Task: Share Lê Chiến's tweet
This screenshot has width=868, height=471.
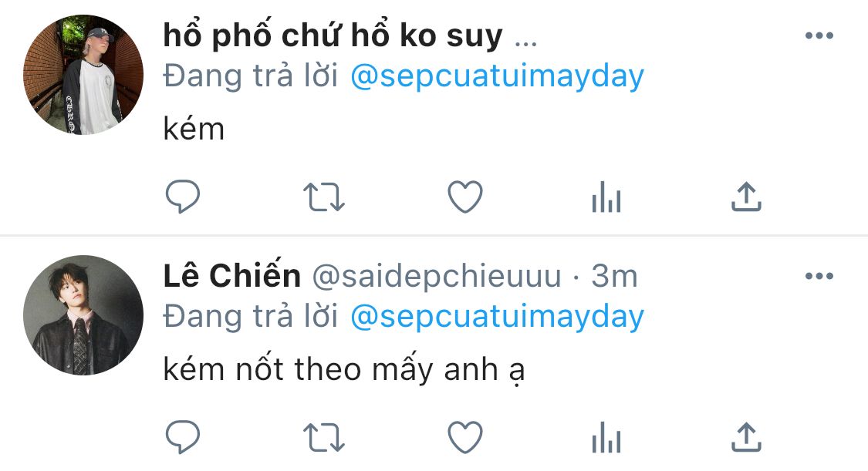Action: click(746, 437)
